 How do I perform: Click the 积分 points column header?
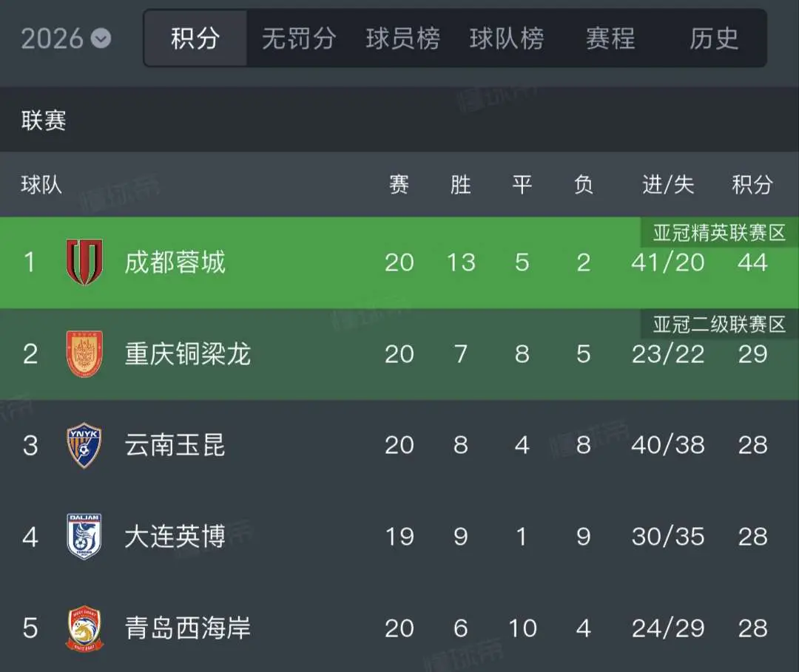(752, 184)
